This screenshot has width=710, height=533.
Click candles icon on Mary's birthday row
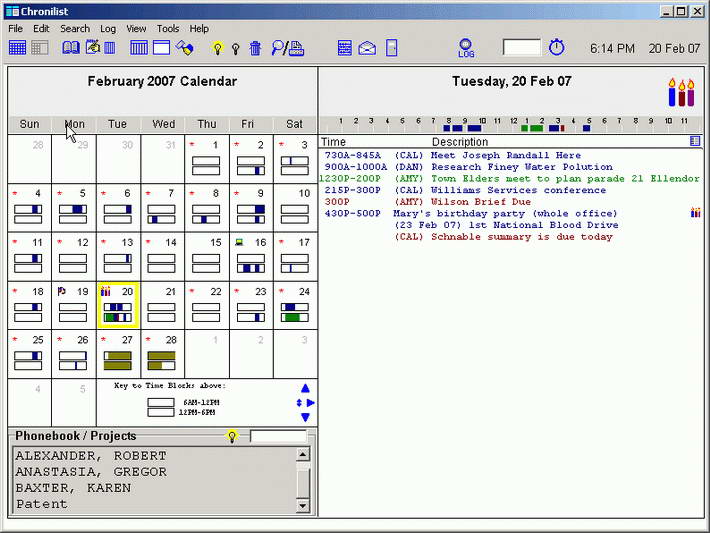point(696,212)
